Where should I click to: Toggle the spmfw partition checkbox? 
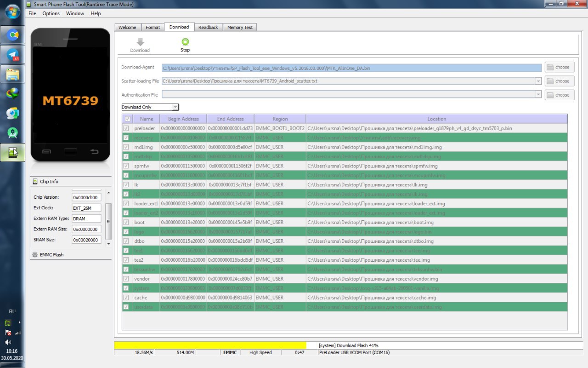tap(126, 166)
